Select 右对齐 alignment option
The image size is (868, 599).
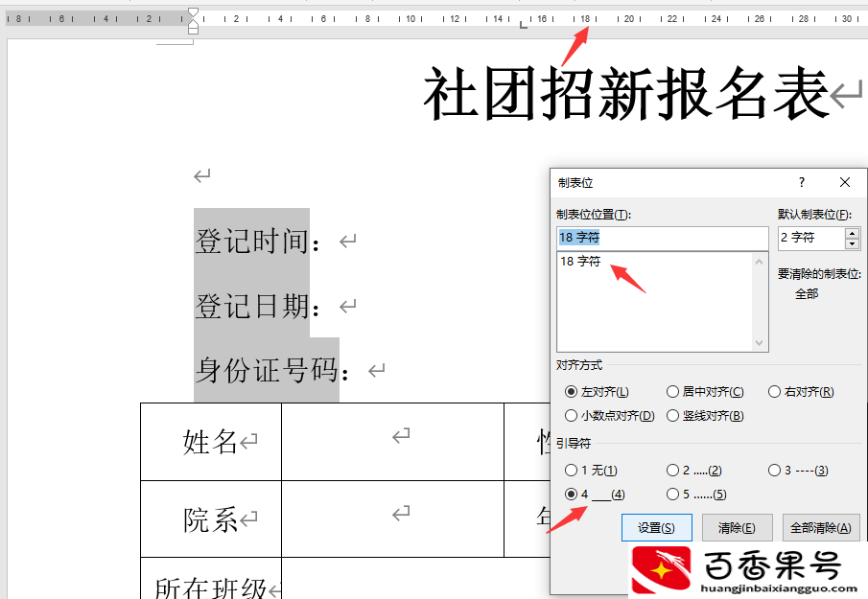(x=801, y=392)
